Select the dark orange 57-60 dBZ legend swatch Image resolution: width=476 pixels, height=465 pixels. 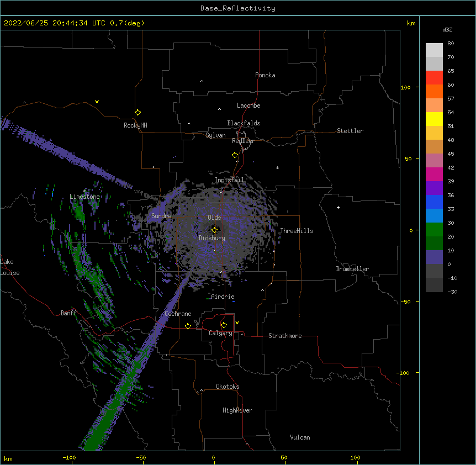click(434, 91)
